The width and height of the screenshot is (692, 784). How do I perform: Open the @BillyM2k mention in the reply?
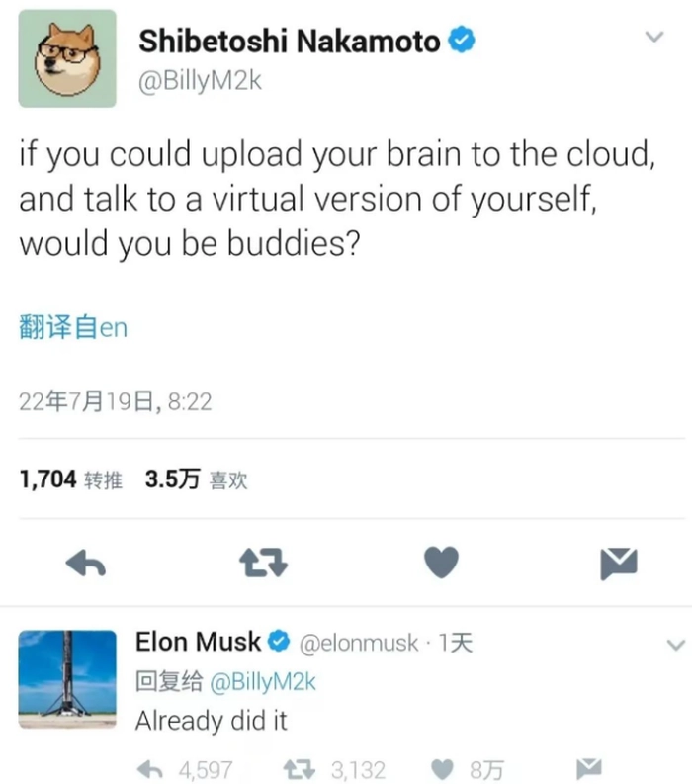263,681
